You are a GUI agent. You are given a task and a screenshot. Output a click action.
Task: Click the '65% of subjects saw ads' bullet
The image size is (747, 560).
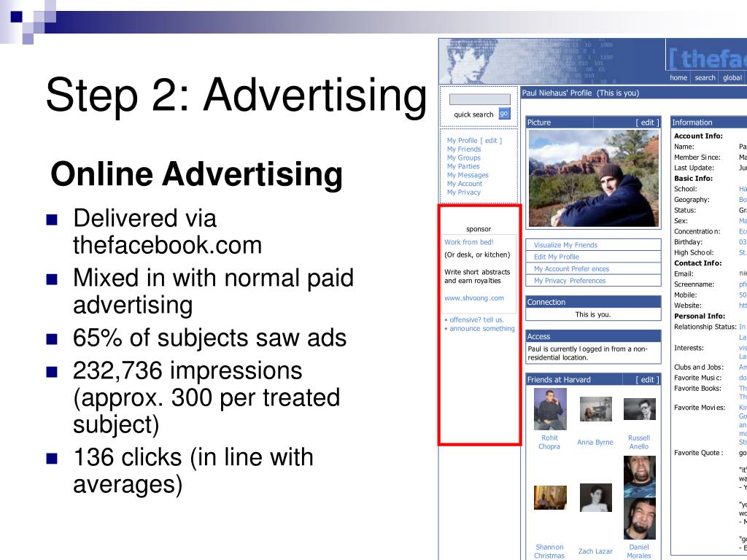tap(209, 338)
